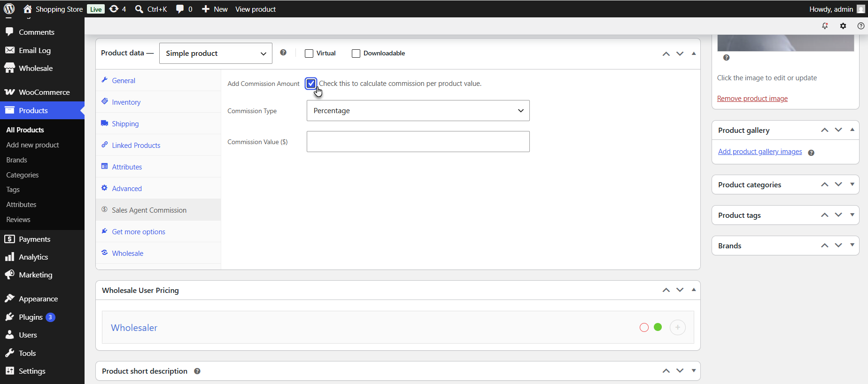Screen dimensions: 868x384
Task: Open the Users sidebar item
Action: pyautogui.click(x=42, y=335)
